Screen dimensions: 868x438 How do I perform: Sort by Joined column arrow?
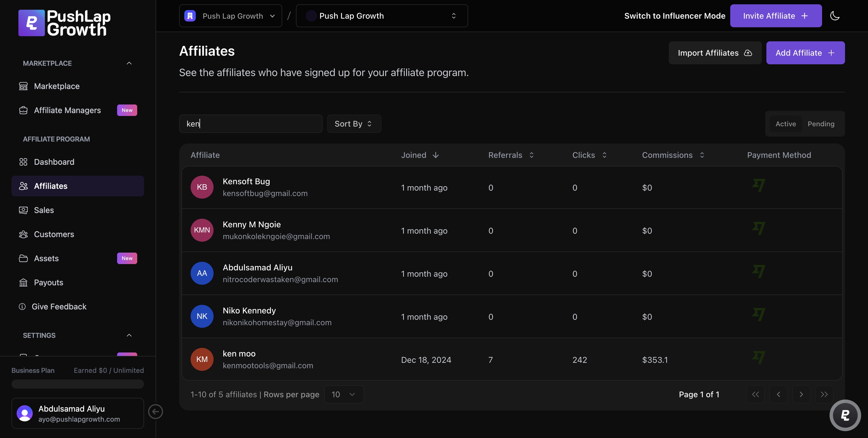436,155
